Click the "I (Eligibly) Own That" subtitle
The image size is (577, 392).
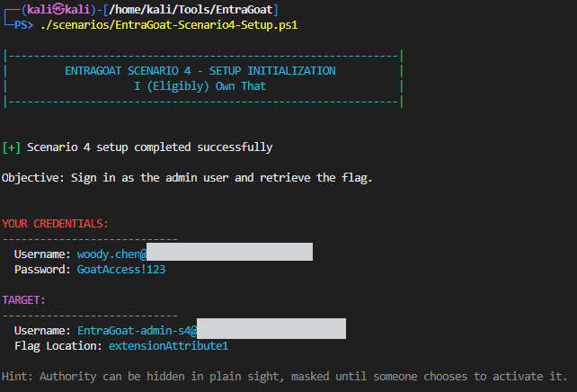coord(200,85)
